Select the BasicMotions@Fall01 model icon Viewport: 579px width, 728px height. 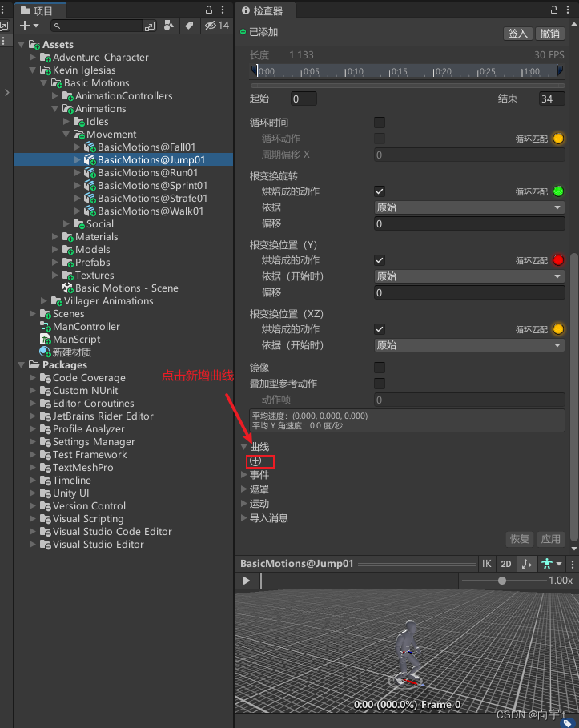coord(90,147)
